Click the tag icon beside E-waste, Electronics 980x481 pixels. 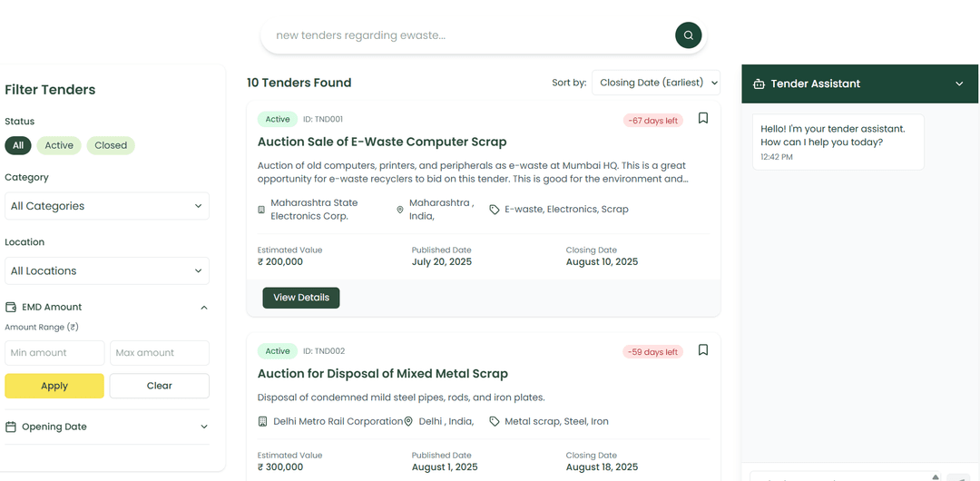point(495,210)
